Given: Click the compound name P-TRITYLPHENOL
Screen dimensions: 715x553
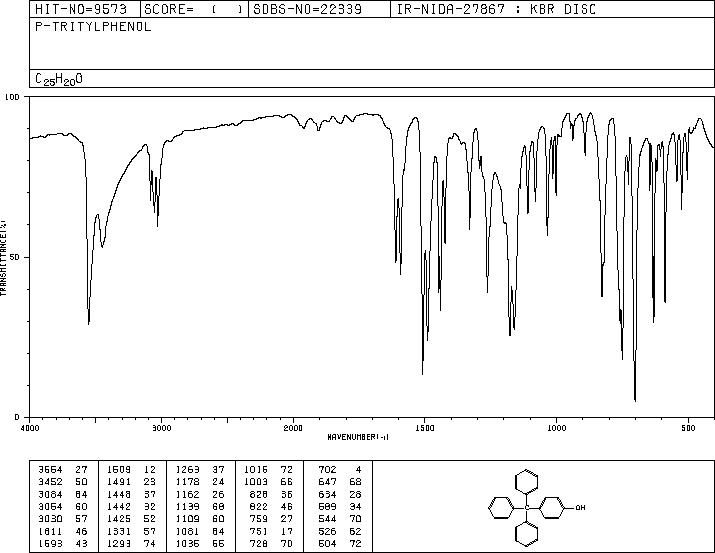Looking at the screenshot, I should (x=93, y=27).
